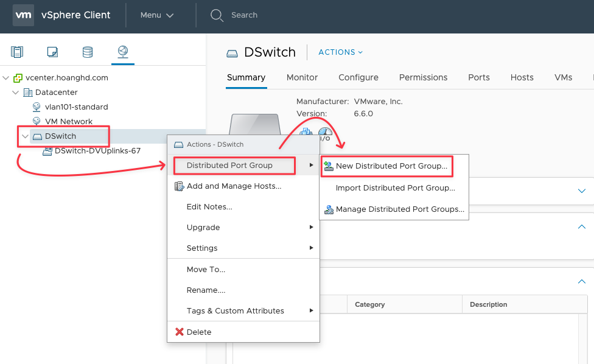The image size is (594, 364).
Task: Select Delete menu entry
Action: tap(243, 332)
